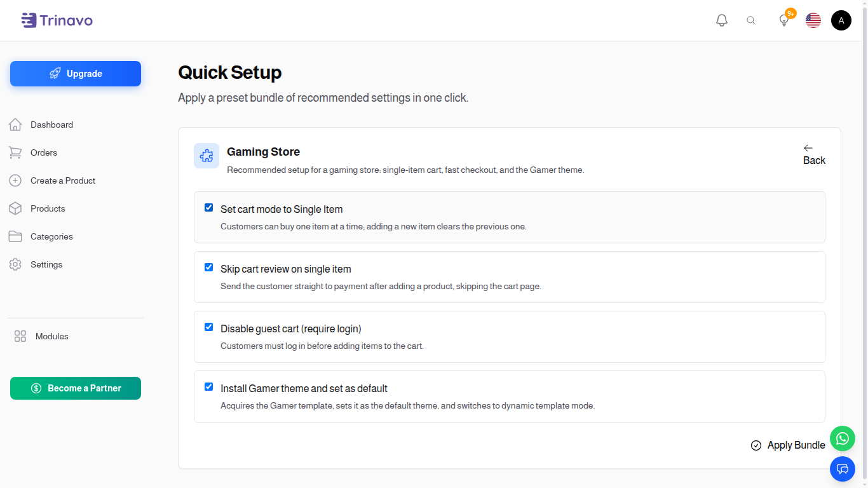Click Become a Partner button
The image size is (868, 488).
[x=76, y=388]
